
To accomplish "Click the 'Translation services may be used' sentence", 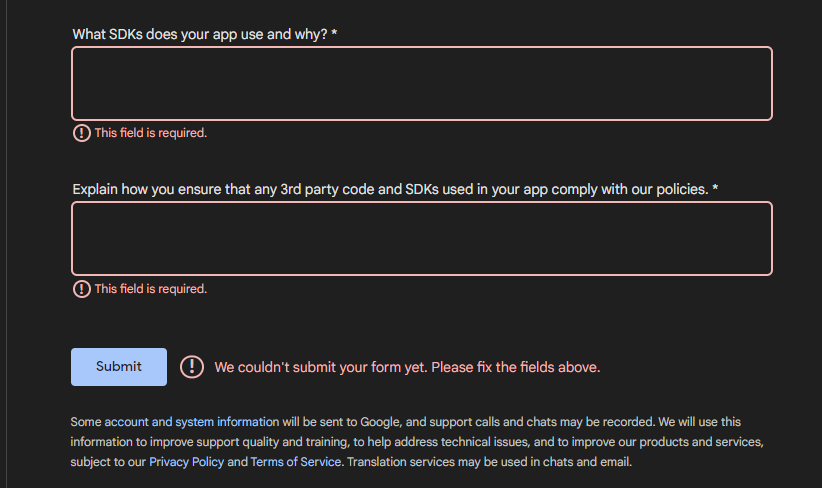I will pyautogui.click(x=490, y=462).
